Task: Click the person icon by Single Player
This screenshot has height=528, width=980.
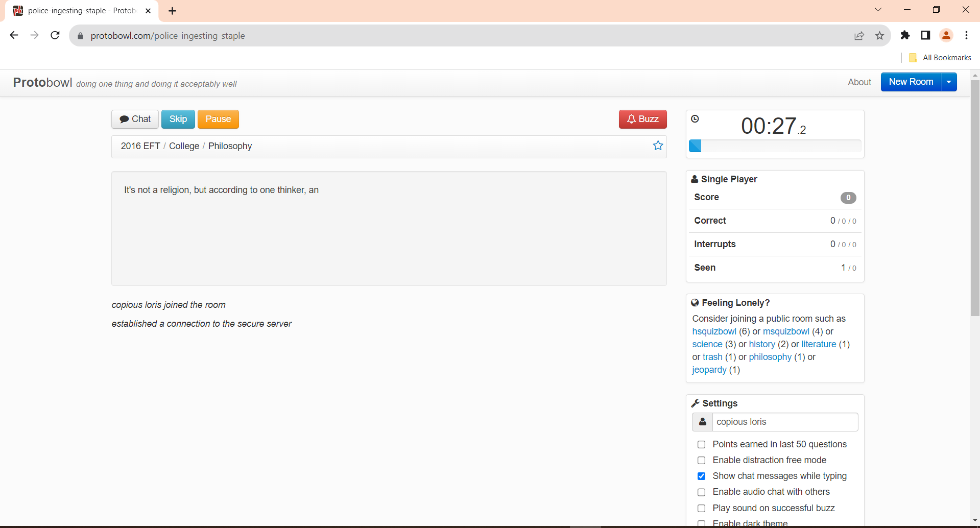Action: pos(695,179)
